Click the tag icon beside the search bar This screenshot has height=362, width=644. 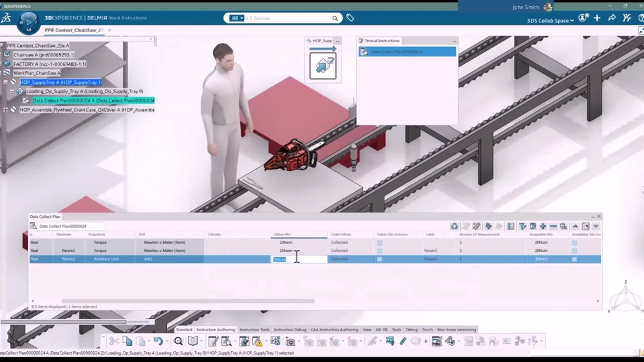pos(350,17)
